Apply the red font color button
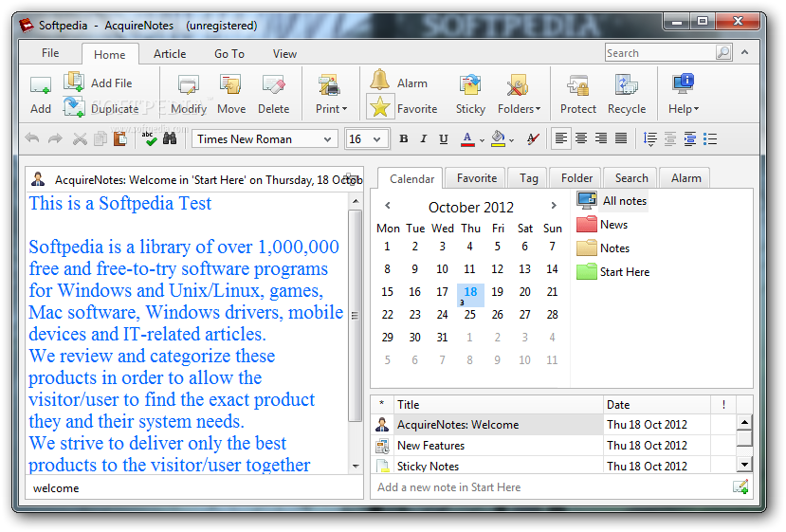The width and height of the screenshot is (786, 532). 467,139
